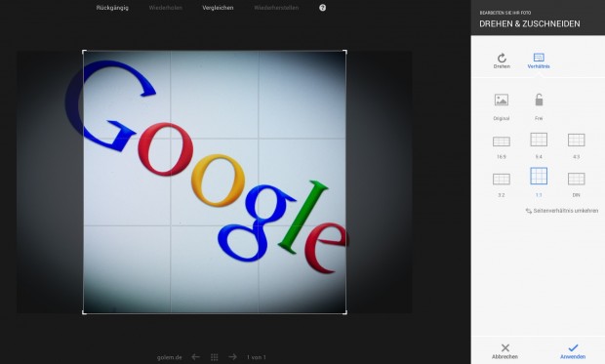Pick the 5:4 crop ratio
Viewport: 605px width, 364px height.
[539, 145]
